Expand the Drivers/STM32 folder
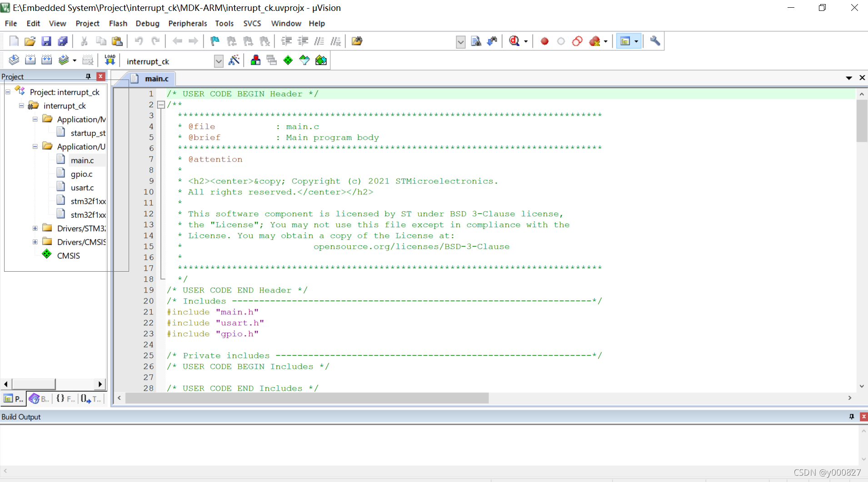Viewport: 868px width, 482px height. click(x=35, y=229)
